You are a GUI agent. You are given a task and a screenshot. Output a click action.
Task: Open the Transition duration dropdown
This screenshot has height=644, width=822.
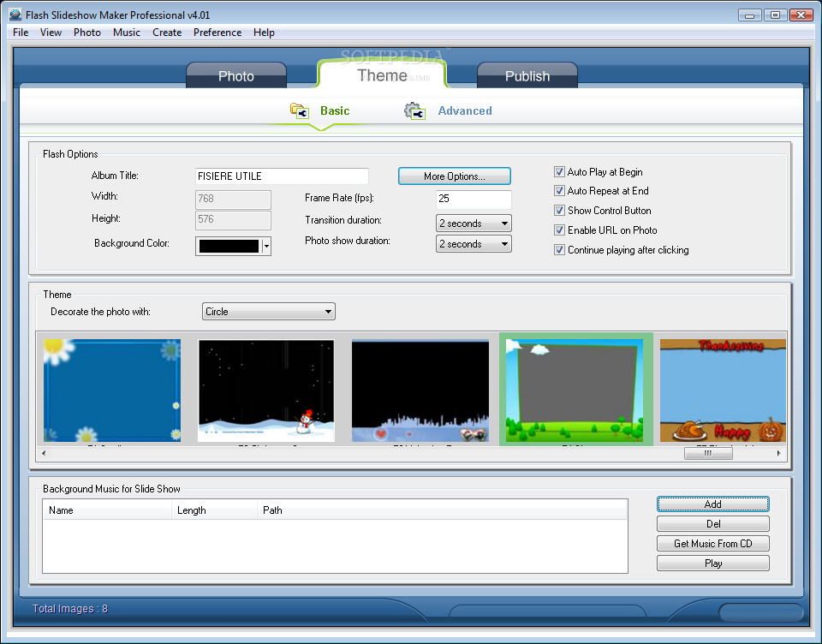click(474, 224)
